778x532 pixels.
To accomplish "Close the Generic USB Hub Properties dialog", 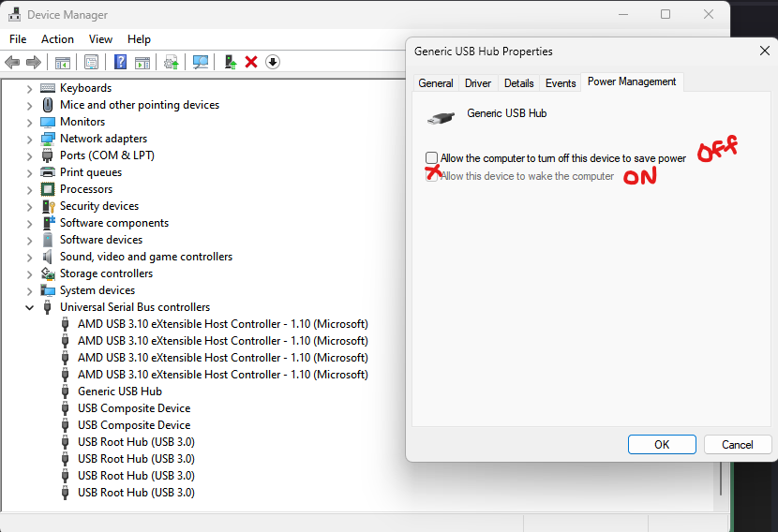I will tap(765, 51).
